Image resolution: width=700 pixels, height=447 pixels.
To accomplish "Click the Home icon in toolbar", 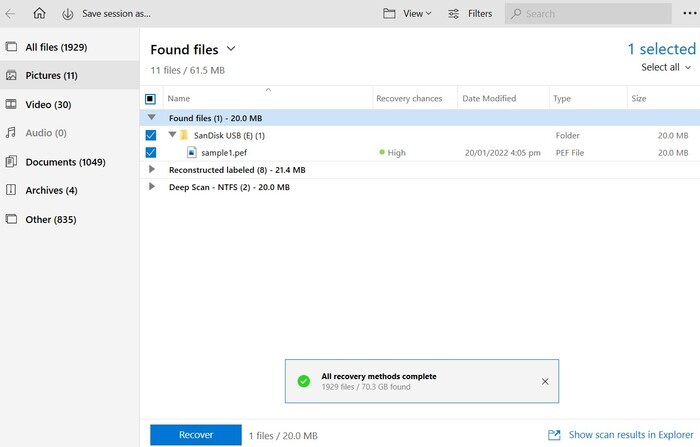I will coord(39,14).
